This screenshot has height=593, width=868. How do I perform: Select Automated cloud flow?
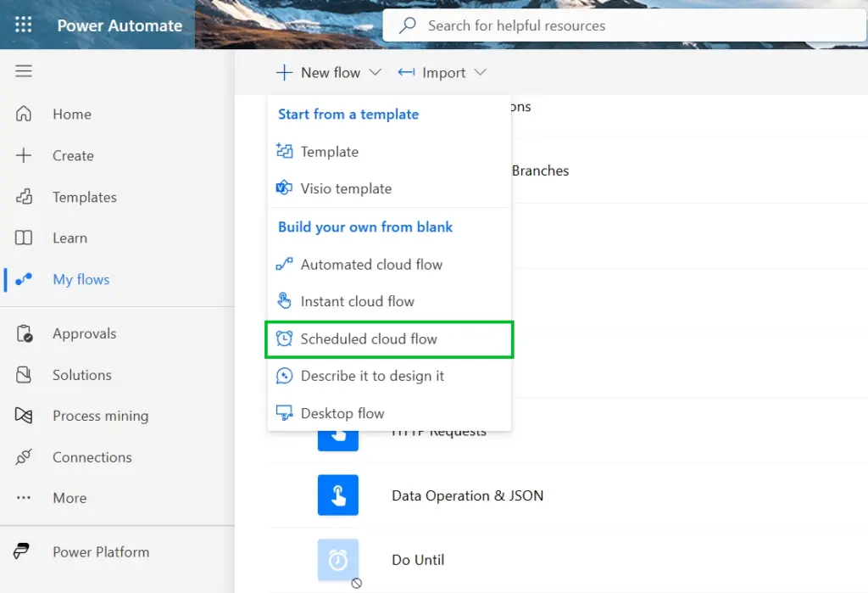pyautogui.click(x=389, y=265)
